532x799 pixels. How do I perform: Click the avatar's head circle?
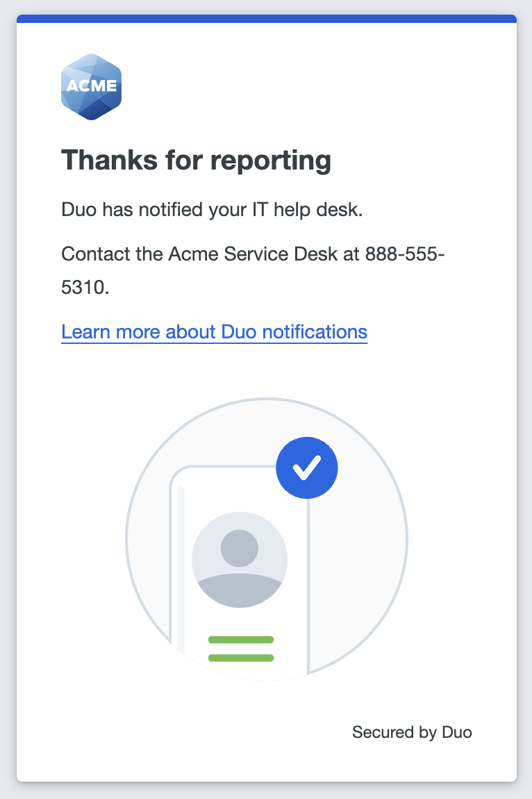(x=240, y=547)
